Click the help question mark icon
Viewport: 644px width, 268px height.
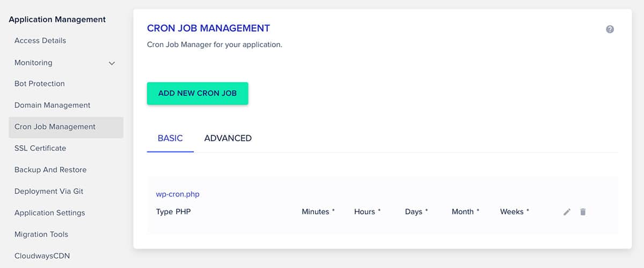click(610, 30)
